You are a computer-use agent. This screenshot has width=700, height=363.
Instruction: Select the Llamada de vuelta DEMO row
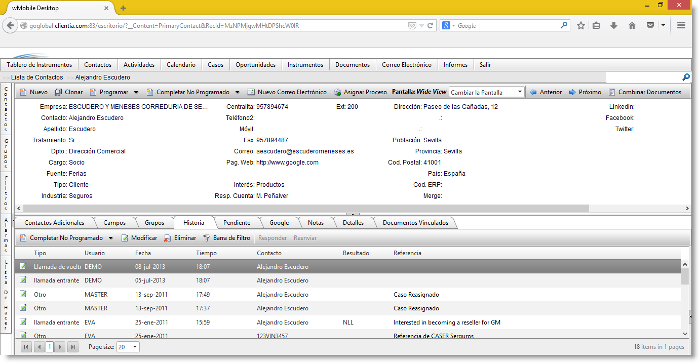click(348, 267)
